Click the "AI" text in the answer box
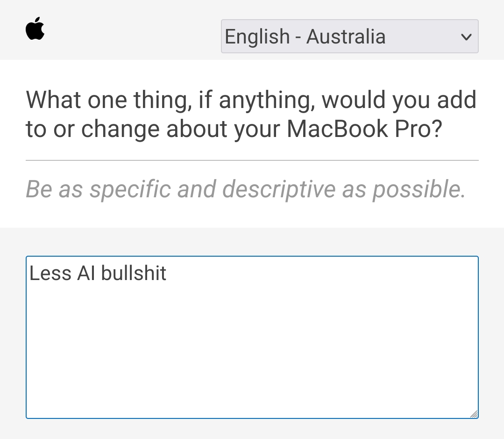Image resolution: width=504 pixels, height=439 pixels. [x=86, y=273]
